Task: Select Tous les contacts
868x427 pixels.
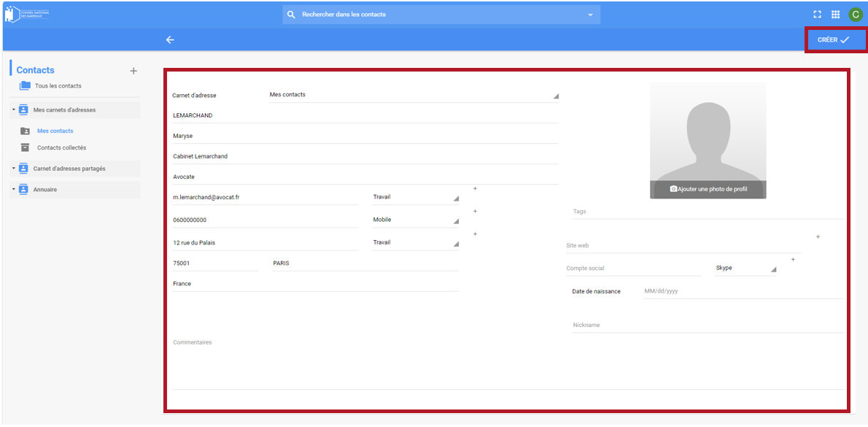Action: [x=58, y=86]
